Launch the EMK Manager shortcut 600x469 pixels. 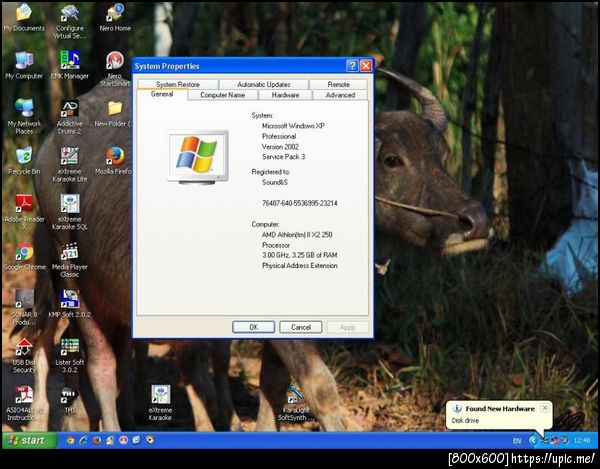tap(70, 65)
